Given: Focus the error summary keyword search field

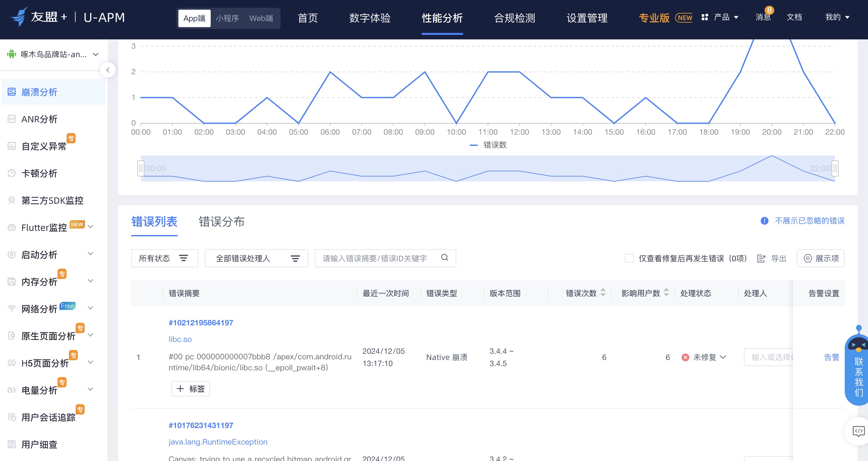Looking at the screenshot, I should tap(385, 259).
